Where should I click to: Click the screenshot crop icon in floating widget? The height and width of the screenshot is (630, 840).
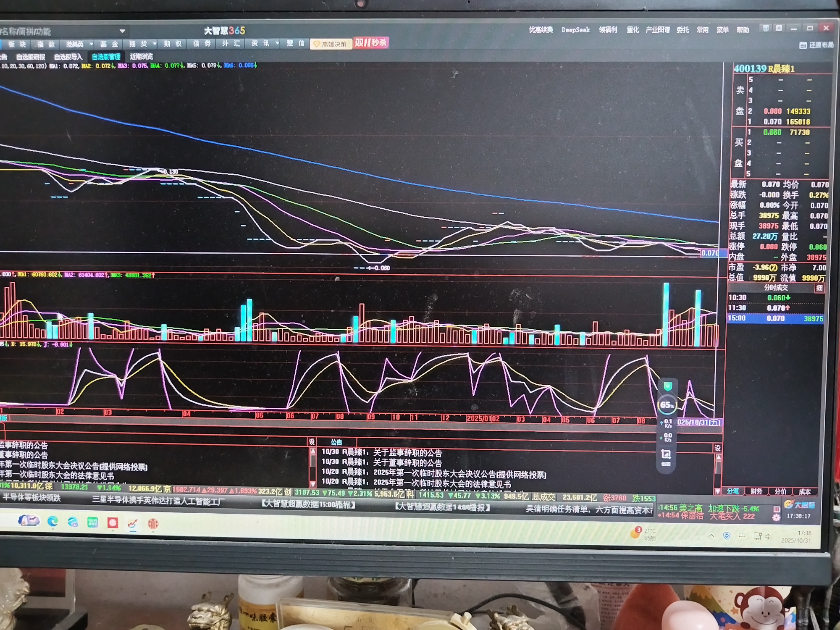coord(666,454)
